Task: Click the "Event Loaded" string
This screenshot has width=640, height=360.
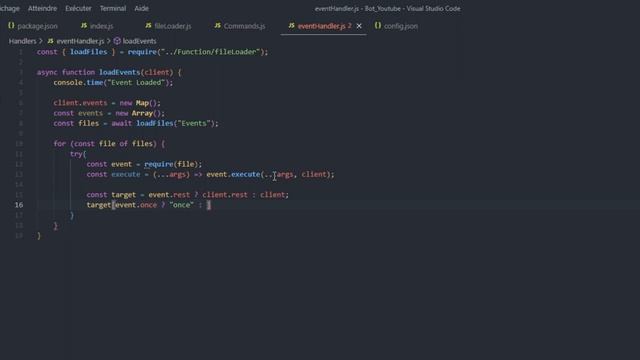Action: (x=136, y=82)
